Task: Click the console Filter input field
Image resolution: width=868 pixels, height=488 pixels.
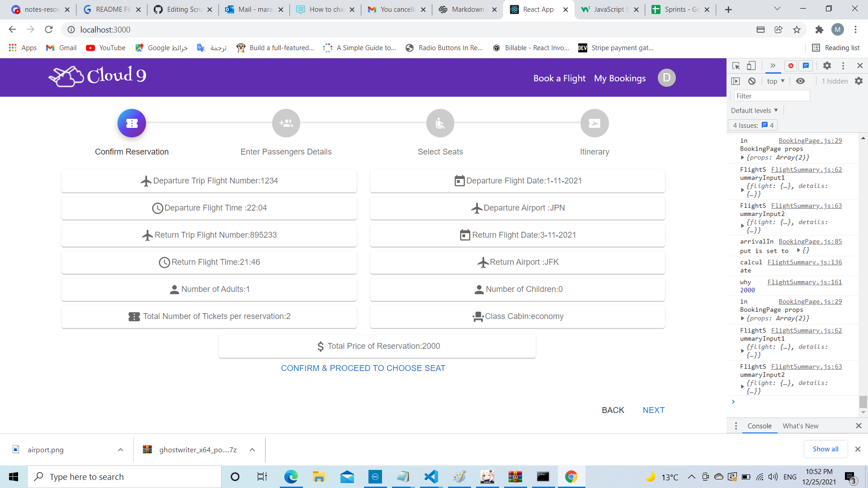Action: [x=771, y=96]
